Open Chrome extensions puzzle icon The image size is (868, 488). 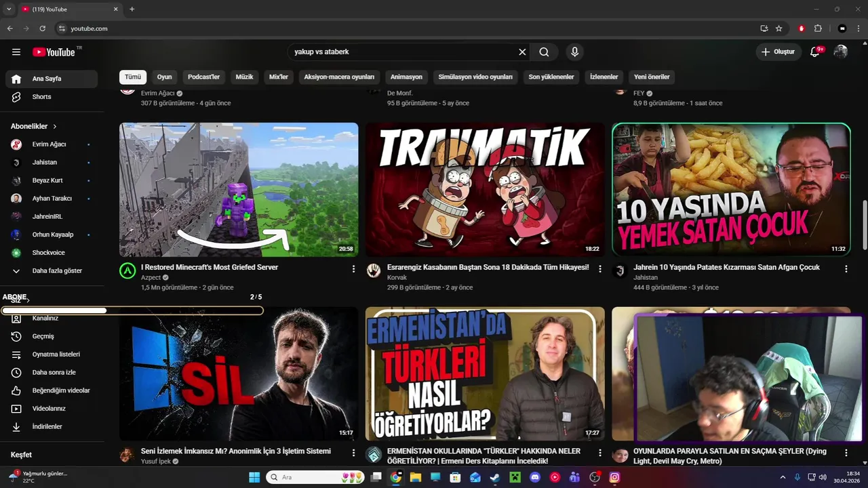(x=818, y=28)
